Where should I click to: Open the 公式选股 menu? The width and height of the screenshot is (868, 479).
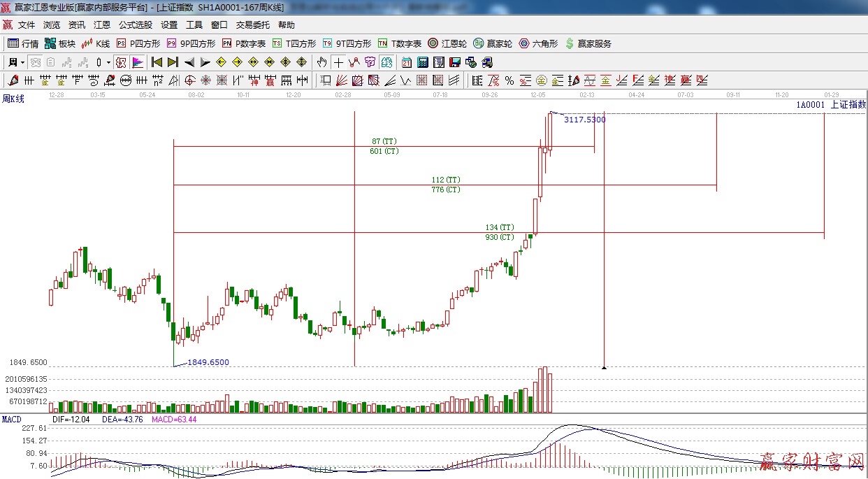(135, 24)
